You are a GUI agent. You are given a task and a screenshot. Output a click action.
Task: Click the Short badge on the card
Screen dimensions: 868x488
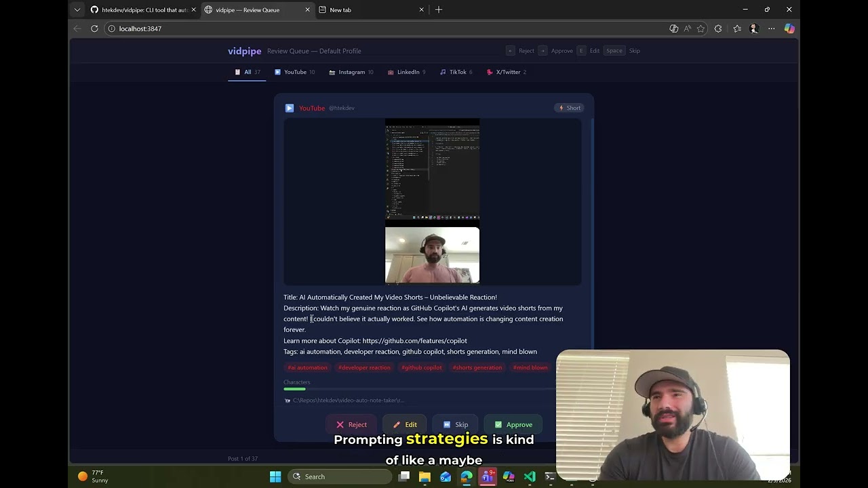click(x=570, y=108)
